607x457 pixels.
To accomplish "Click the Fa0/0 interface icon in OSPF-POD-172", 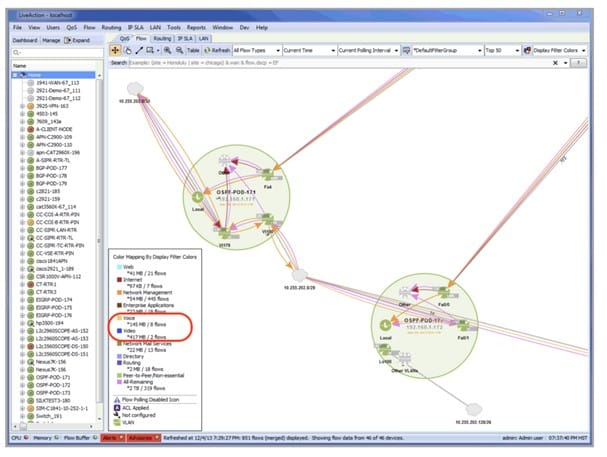I will click(x=444, y=293).
